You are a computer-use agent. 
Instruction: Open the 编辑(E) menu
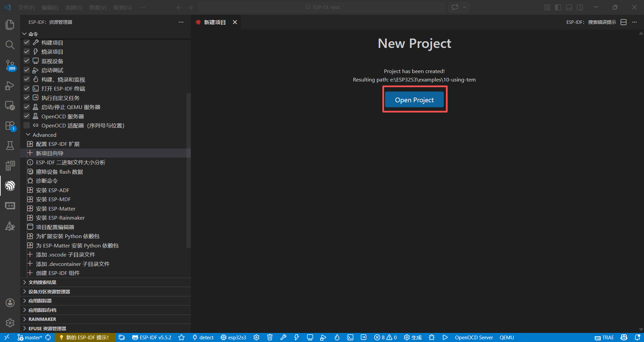coord(50,7)
